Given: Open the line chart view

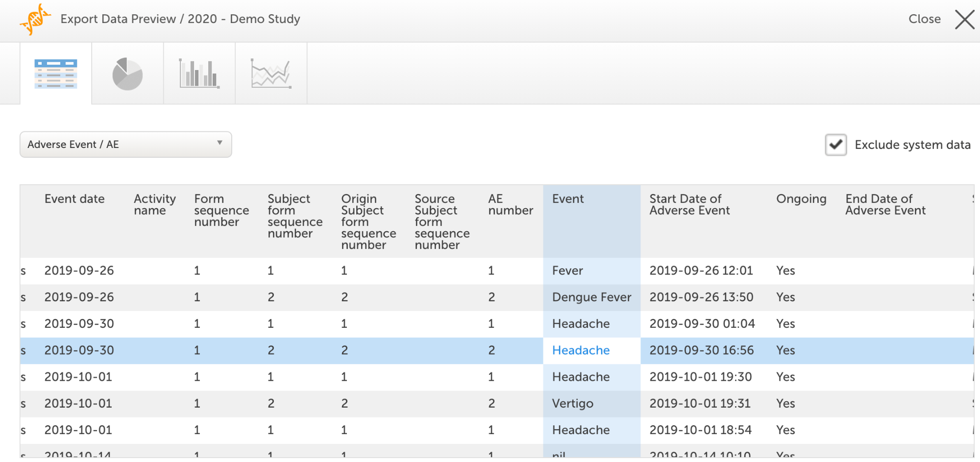Looking at the screenshot, I should tap(271, 74).
